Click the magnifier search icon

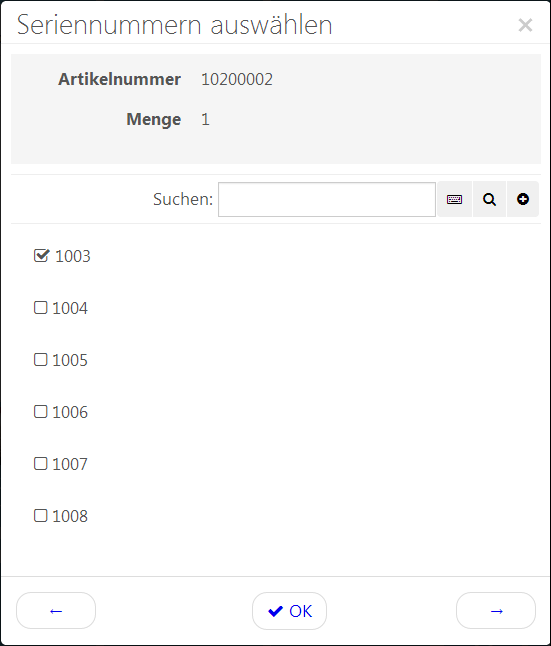click(x=489, y=199)
